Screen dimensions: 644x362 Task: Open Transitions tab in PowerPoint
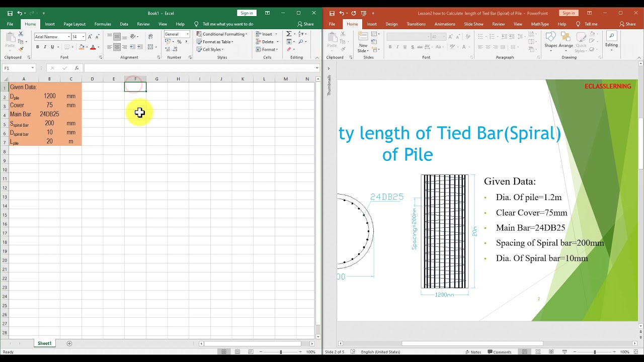416,24
